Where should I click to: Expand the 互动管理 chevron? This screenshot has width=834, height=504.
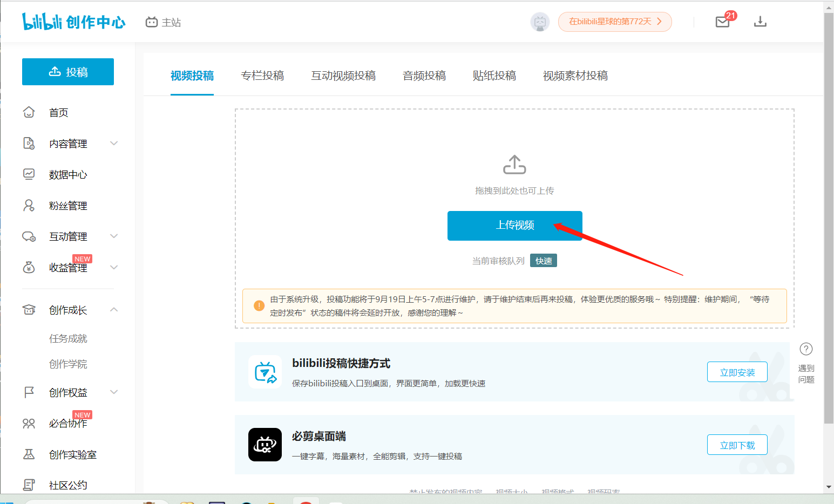pyautogui.click(x=114, y=236)
